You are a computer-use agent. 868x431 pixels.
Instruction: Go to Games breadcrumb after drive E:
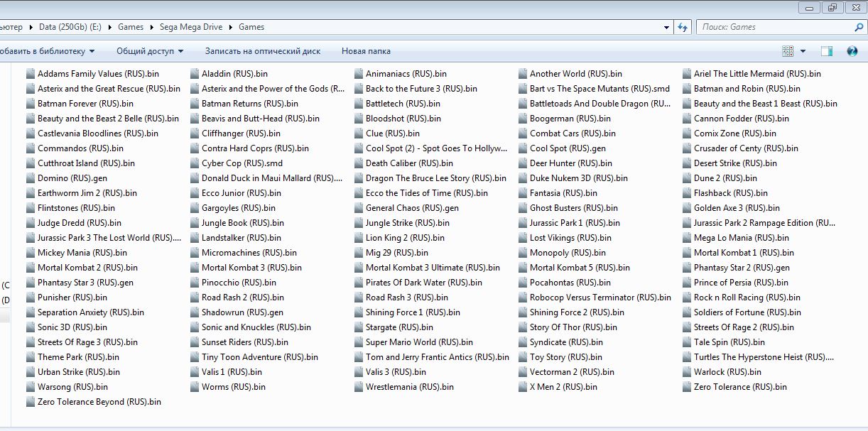pos(131,27)
